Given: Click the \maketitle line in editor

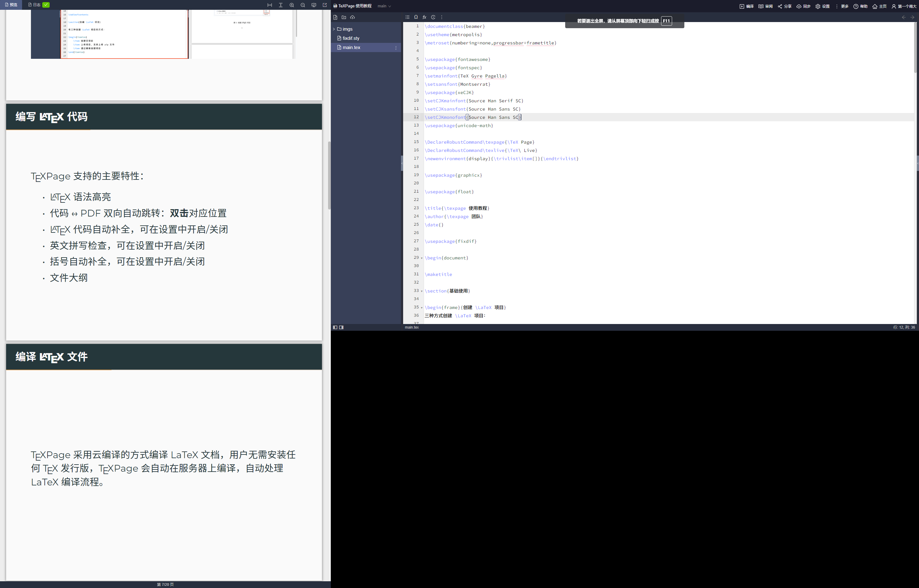Looking at the screenshot, I should [x=438, y=274].
